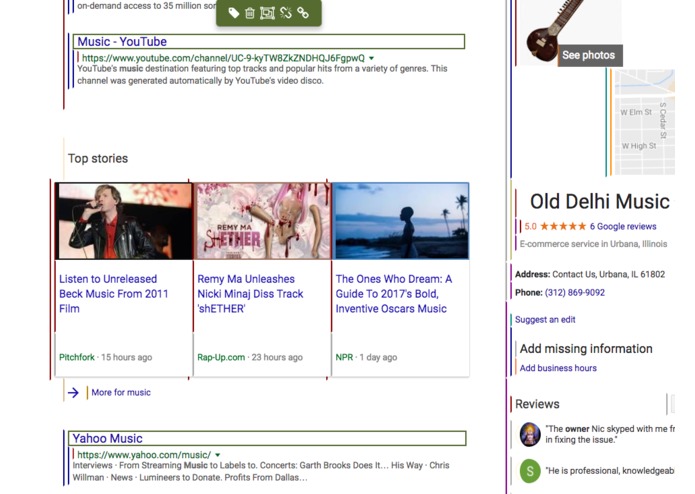Click the yahoo.com/music URL

click(x=144, y=455)
